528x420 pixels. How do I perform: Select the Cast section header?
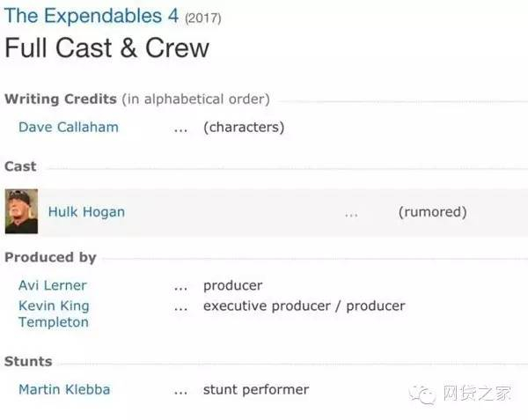20,166
